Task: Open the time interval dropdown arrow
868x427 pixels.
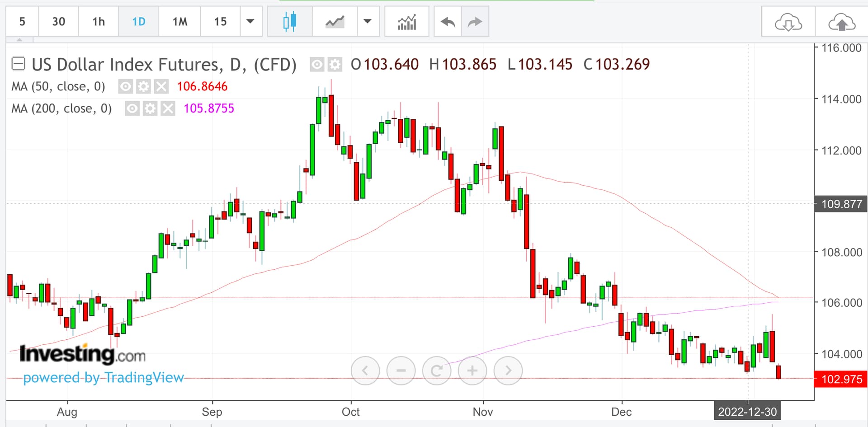Action: click(250, 21)
